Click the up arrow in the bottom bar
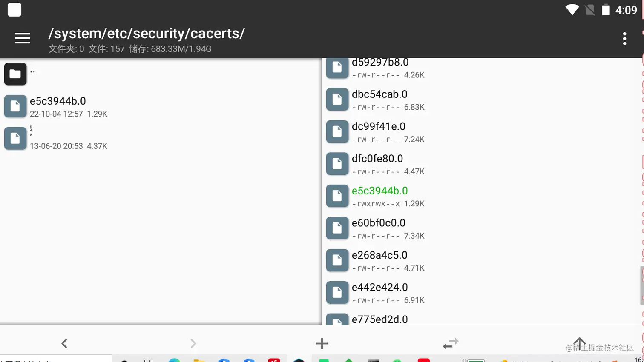Image resolution: width=644 pixels, height=362 pixels. (x=579, y=343)
